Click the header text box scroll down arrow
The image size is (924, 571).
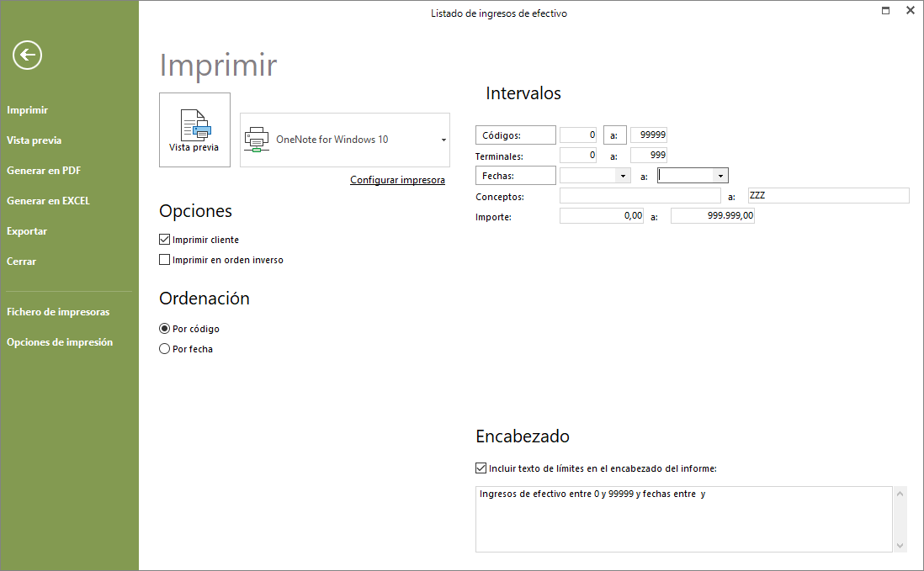tap(900, 546)
